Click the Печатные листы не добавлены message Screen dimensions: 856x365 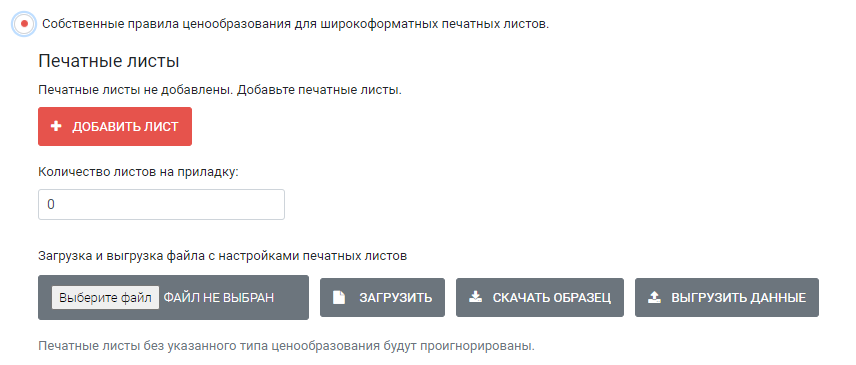coord(136,90)
